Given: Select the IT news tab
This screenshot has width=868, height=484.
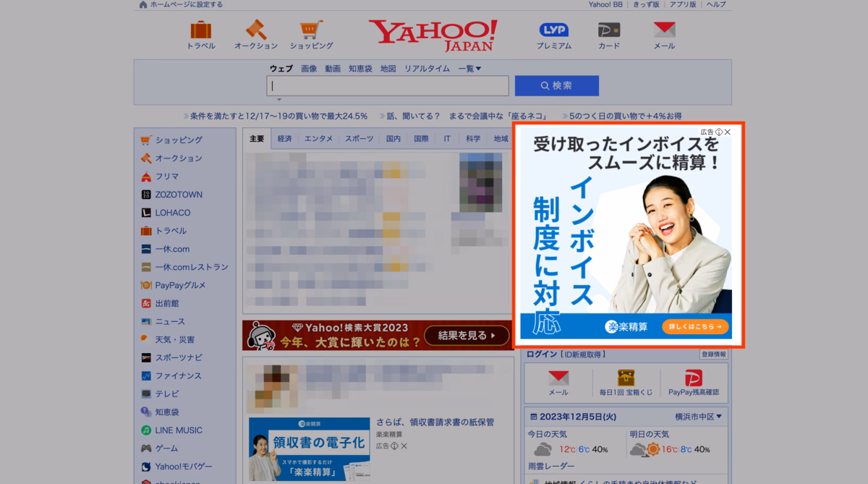Looking at the screenshot, I should [x=447, y=139].
